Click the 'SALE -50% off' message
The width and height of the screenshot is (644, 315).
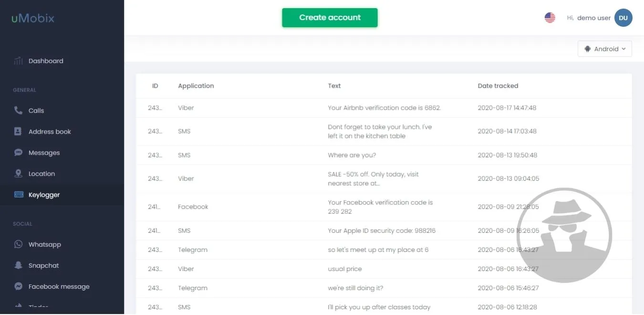pos(373,178)
